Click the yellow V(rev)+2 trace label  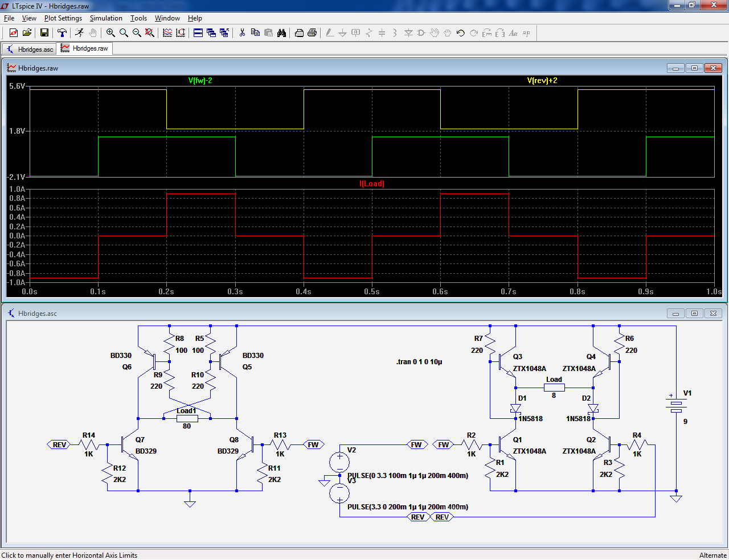(542, 81)
